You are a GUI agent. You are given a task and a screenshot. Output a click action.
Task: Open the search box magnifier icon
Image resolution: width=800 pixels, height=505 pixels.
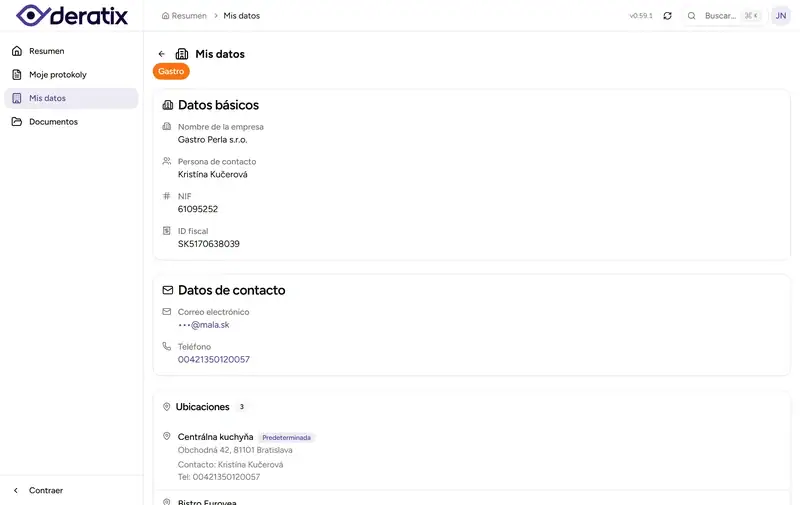pyautogui.click(x=691, y=16)
